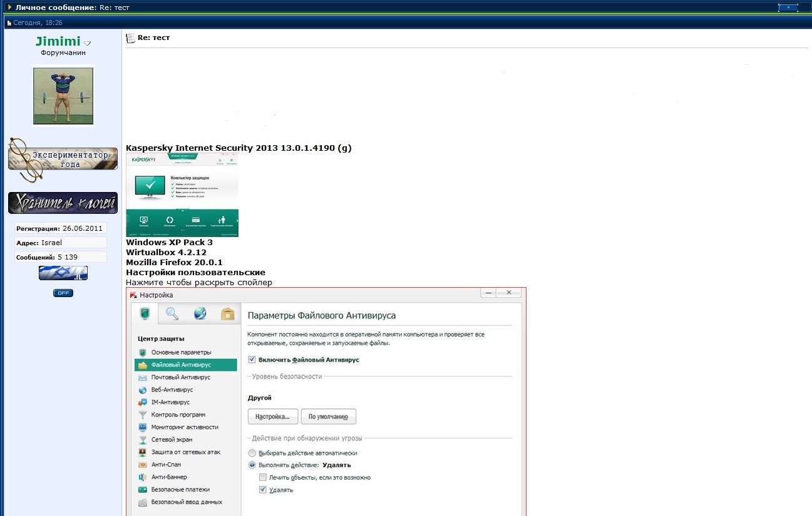Select Безопасный ввод данных list entry

click(187, 502)
